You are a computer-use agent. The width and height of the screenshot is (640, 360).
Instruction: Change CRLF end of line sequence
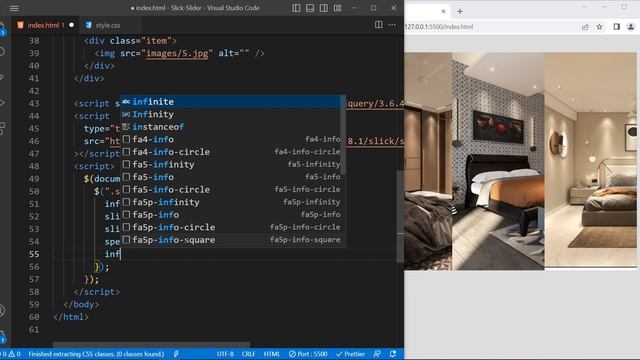[x=248, y=354]
